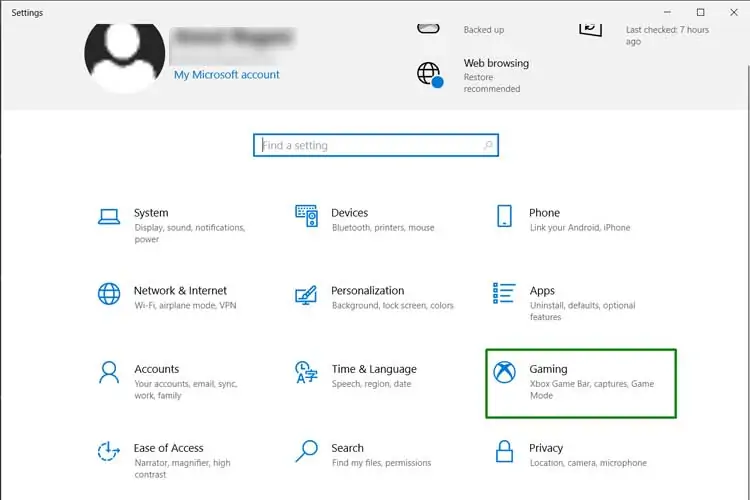Click the Apps list icon

point(505,293)
